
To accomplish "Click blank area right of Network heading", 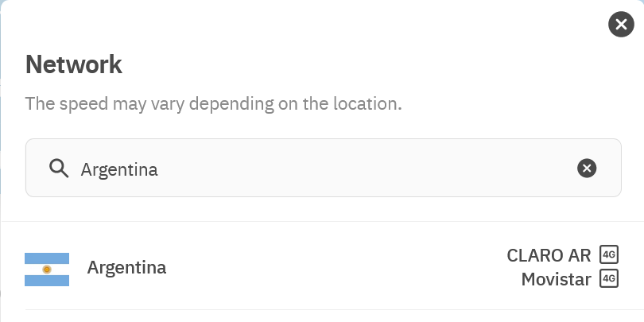I will coord(358,64).
